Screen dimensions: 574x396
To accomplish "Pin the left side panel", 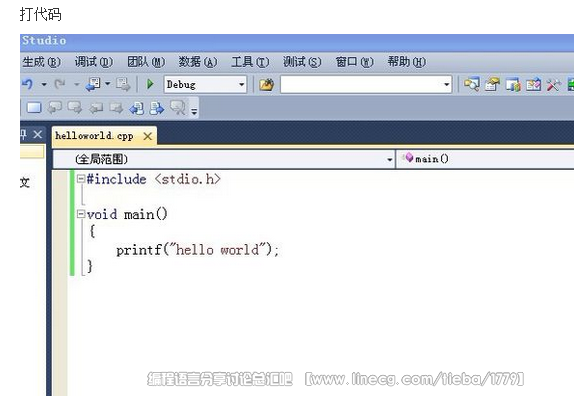I will pos(23,135).
